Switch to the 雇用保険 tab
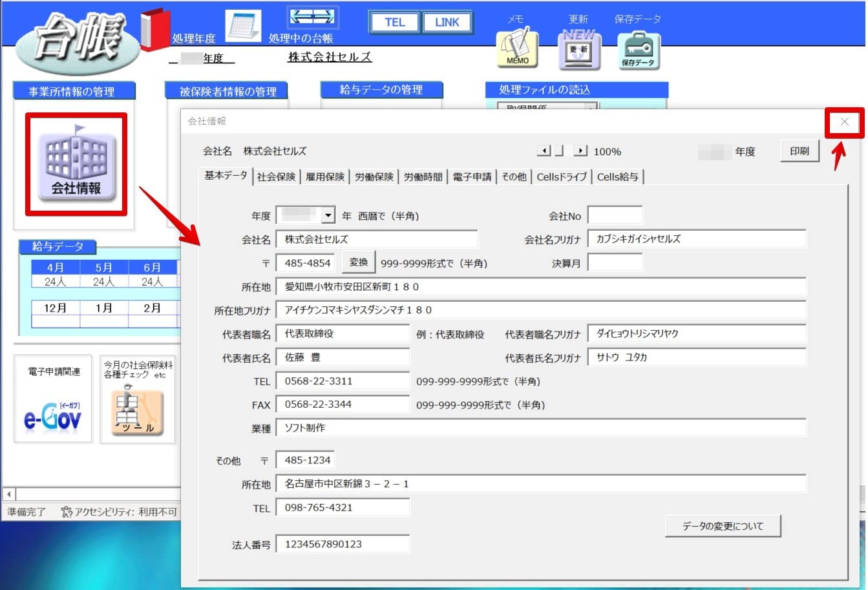 click(325, 176)
